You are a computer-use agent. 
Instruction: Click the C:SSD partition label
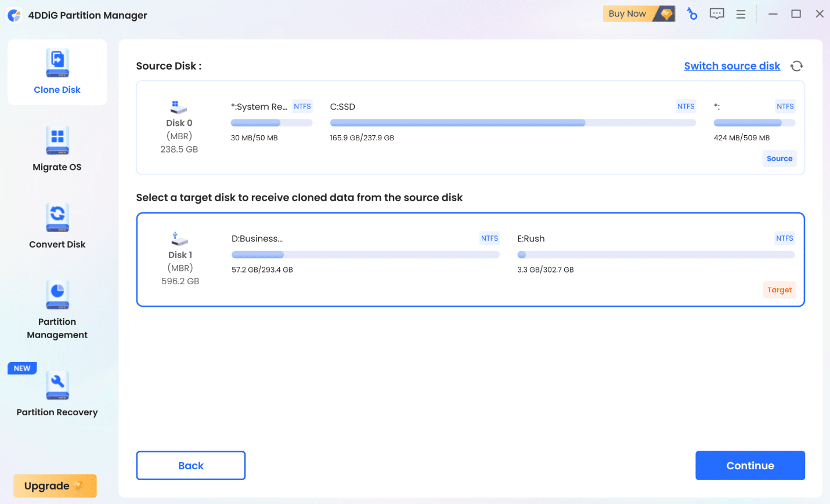pyautogui.click(x=342, y=107)
